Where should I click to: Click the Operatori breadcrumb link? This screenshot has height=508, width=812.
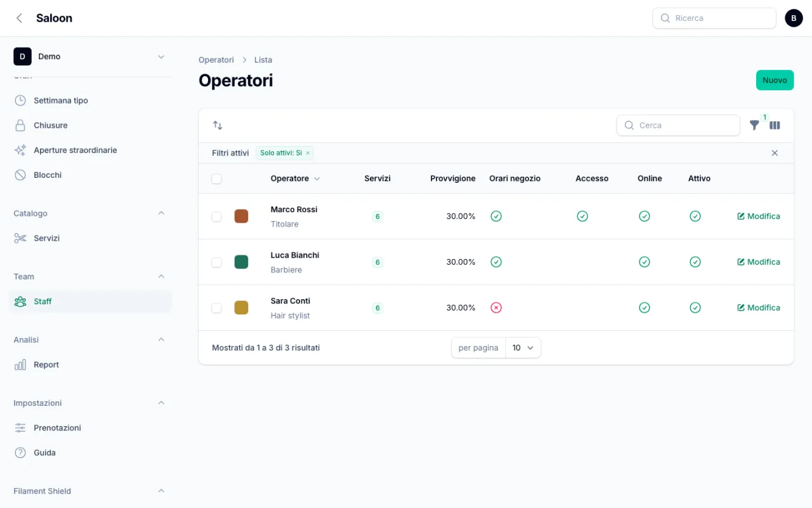[216, 60]
